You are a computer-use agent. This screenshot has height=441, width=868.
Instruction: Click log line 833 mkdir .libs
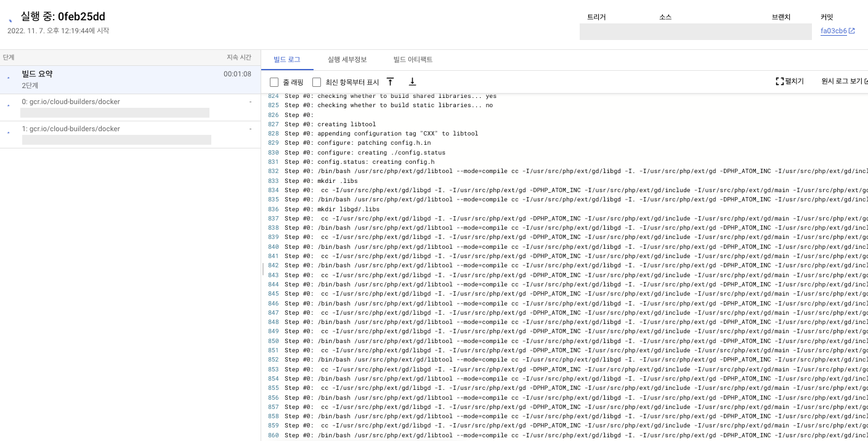click(x=338, y=181)
